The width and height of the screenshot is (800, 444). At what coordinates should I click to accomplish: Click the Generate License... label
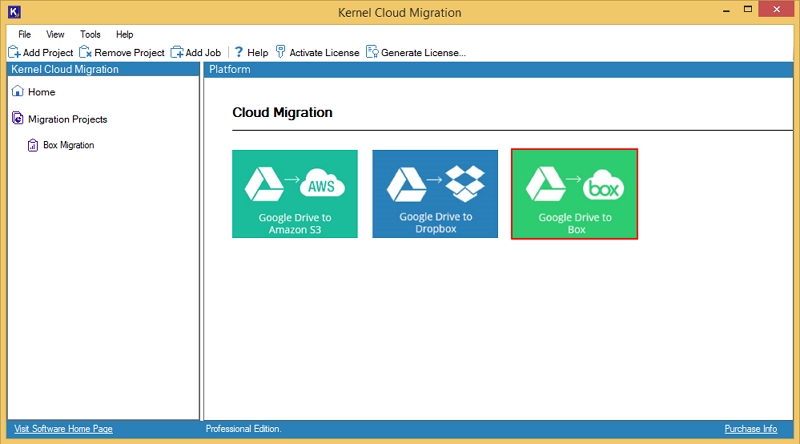[423, 53]
